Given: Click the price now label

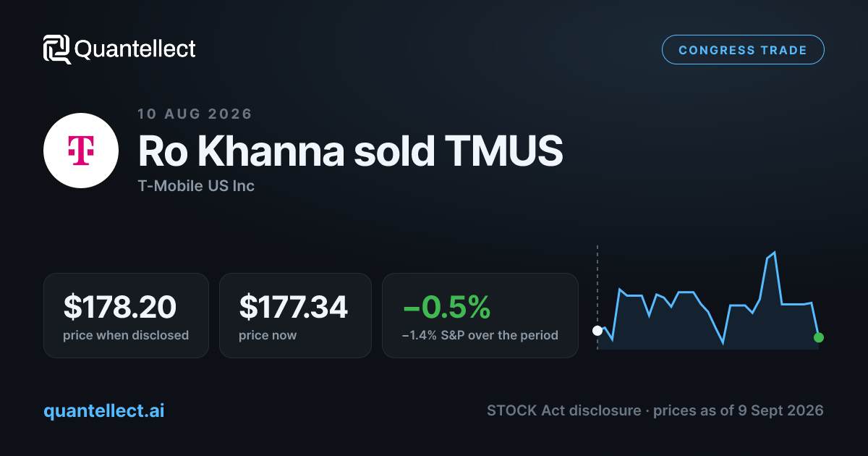Looking at the screenshot, I should (x=268, y=335).
